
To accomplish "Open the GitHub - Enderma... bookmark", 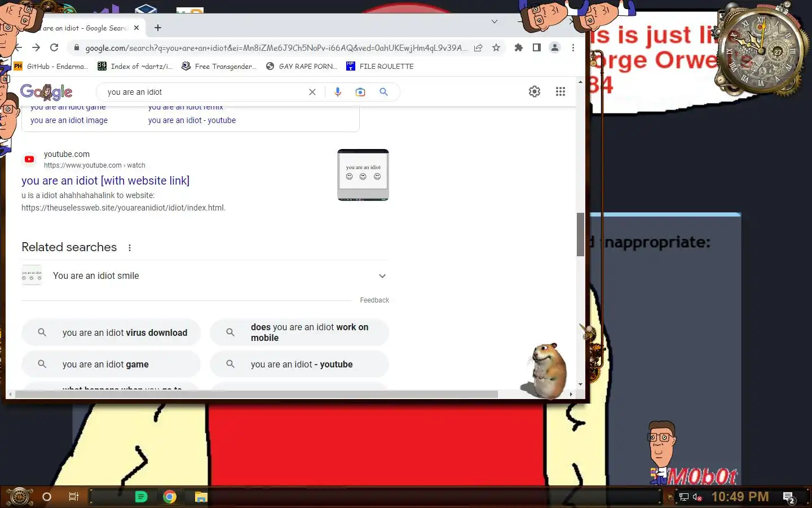I will (x=51, y=66).
